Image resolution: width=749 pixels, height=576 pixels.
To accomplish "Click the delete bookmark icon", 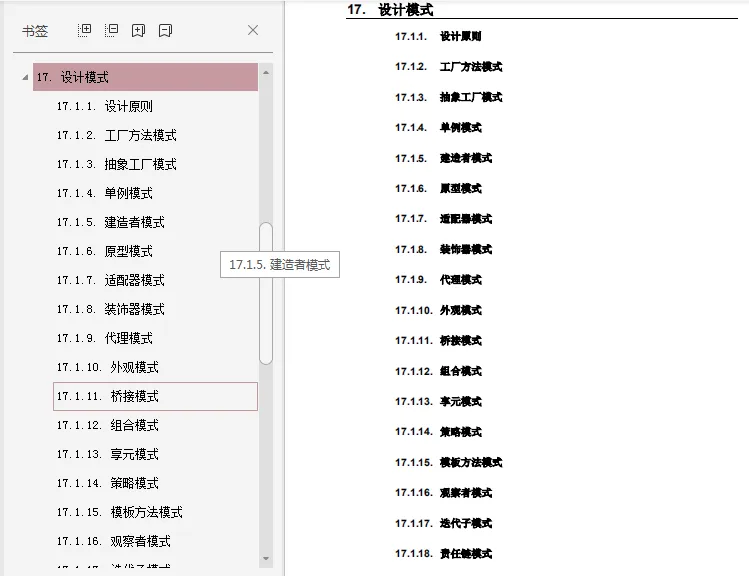I will click(165, 31).
